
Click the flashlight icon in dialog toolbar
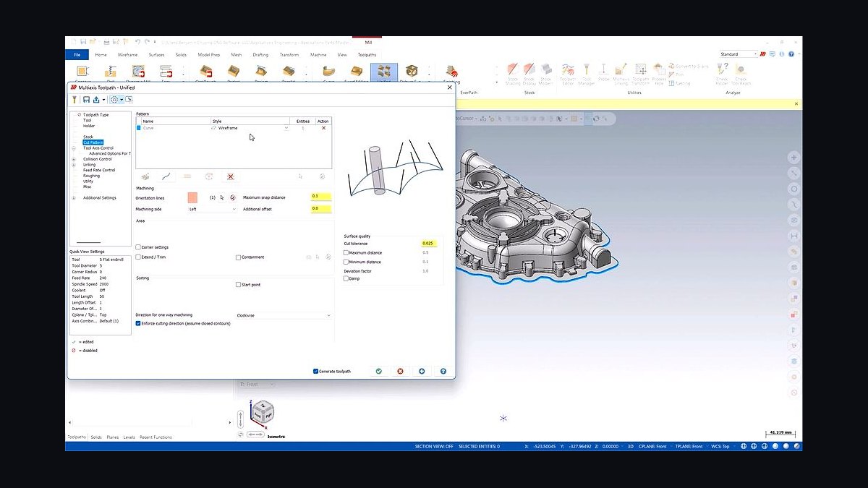point(76,99)
